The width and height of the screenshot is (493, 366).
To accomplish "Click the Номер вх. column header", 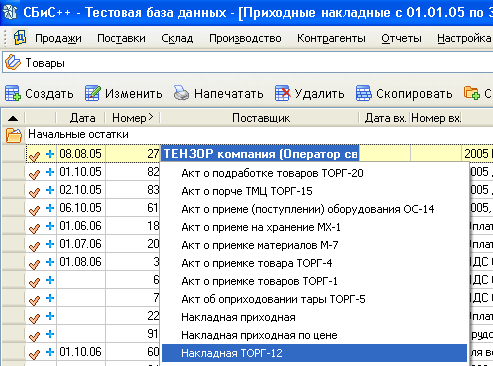I will (x=436, y=118).
